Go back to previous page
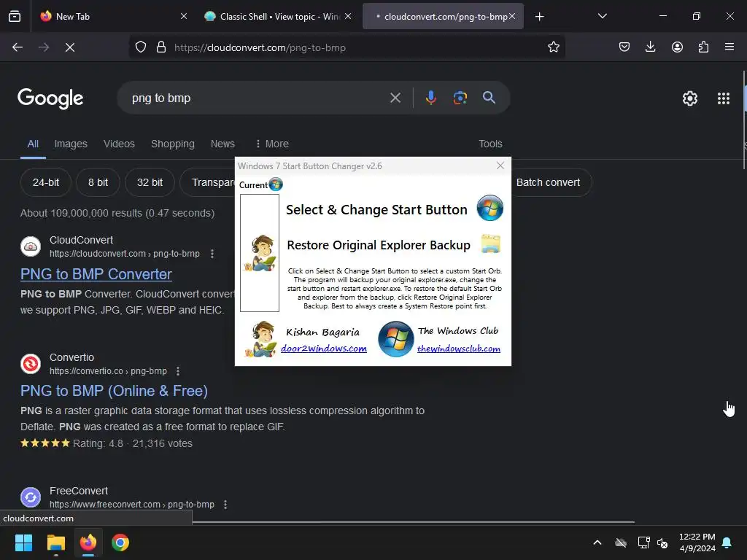 (18, 47)
